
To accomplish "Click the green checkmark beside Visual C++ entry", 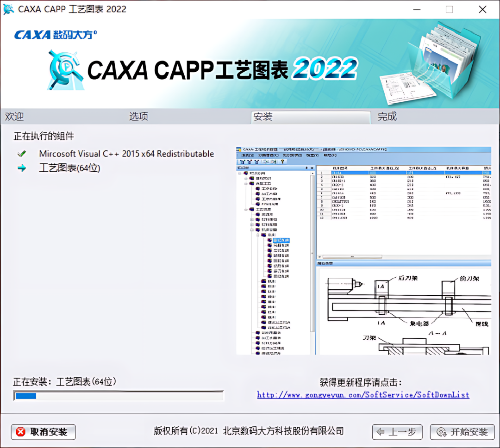I will tap(22, 154).
